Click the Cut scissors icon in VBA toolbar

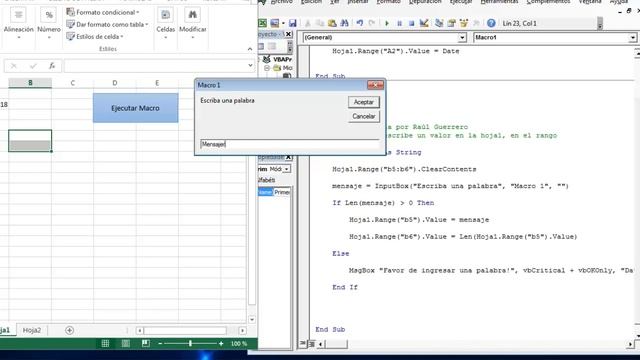[308, 23]
